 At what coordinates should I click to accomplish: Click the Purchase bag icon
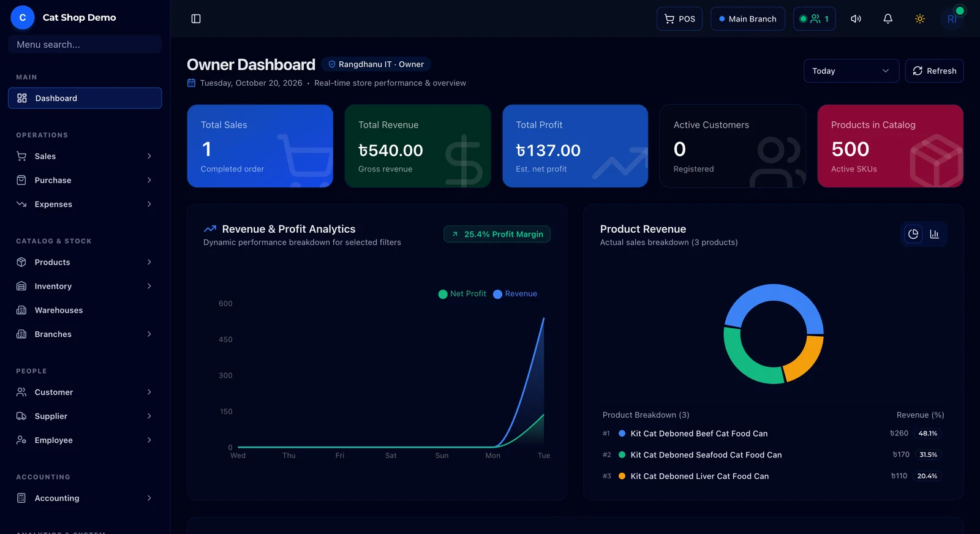pos(21,180)
